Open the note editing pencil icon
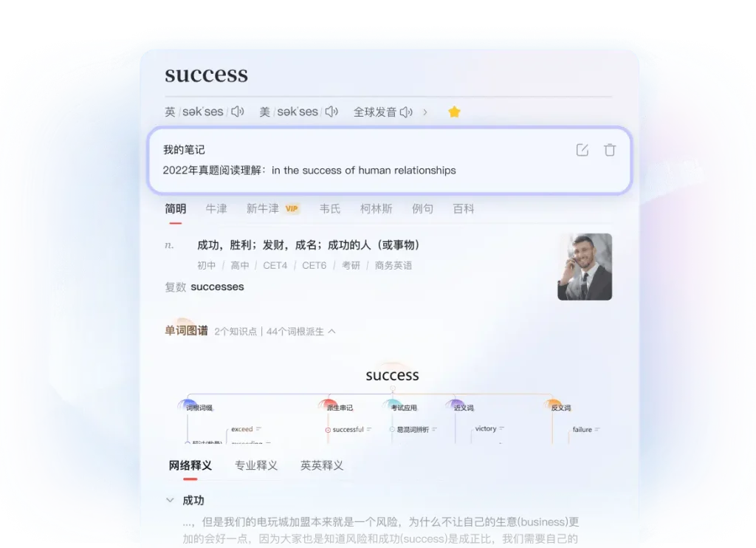756x548 pixels. [x=582, y=149]
